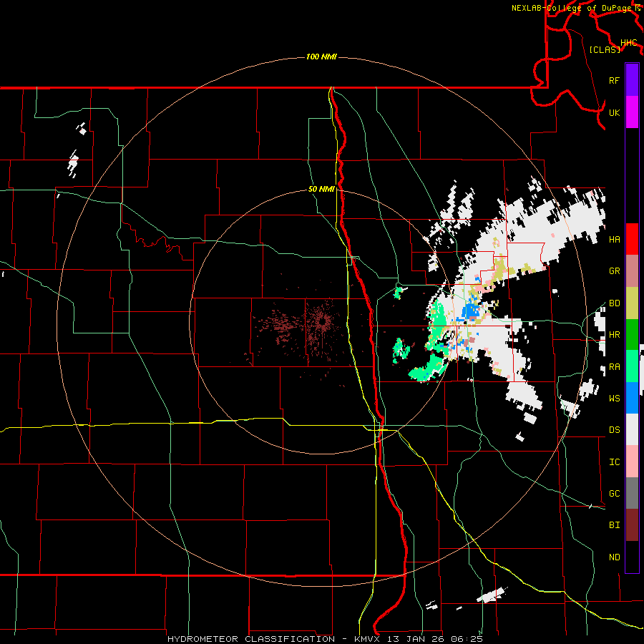Click the 'BD' legend label
Screen dimensions: 644x644
(x=614, y=303)
